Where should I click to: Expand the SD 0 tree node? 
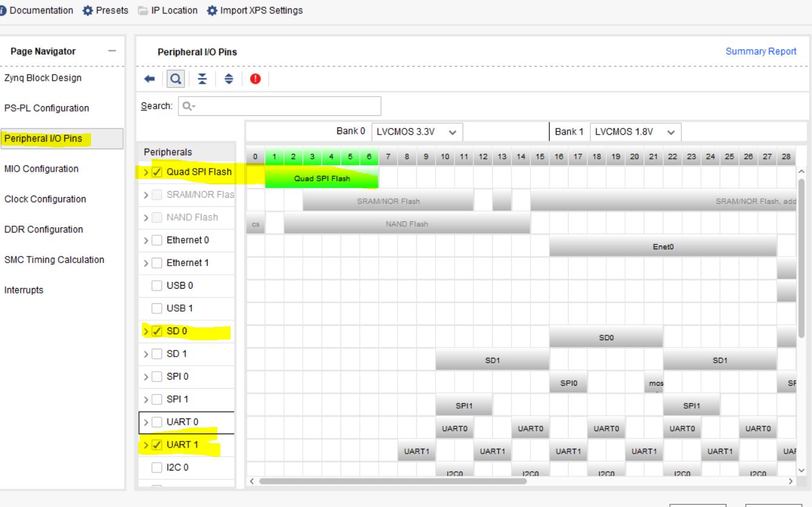coord(146,331)
